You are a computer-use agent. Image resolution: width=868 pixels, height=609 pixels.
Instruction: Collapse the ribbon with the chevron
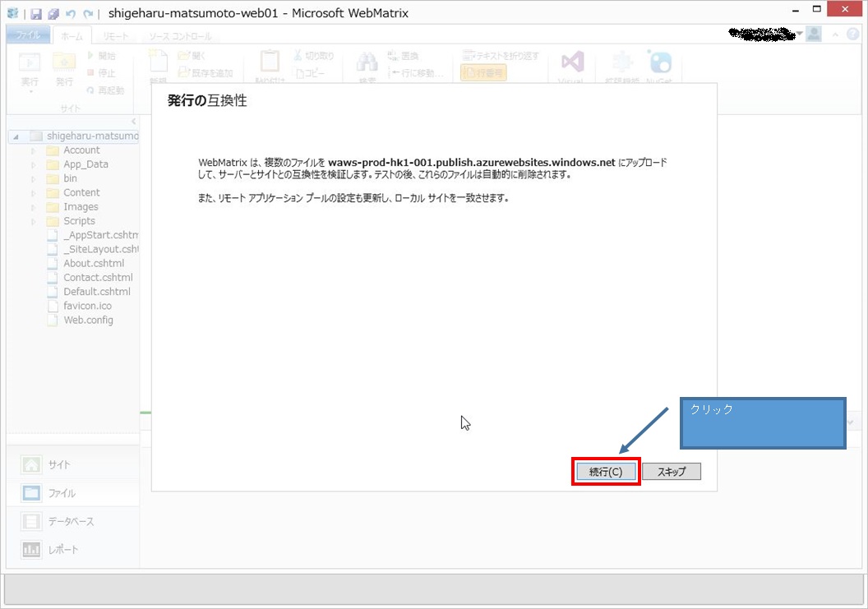[x=835, y=35]
